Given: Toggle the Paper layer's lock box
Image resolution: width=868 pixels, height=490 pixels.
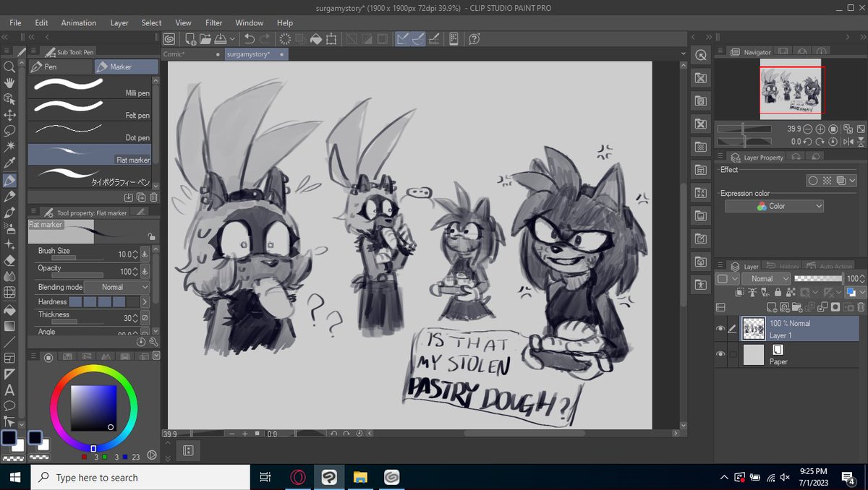Looking at the screenshot, I should (x=733, y=354).
